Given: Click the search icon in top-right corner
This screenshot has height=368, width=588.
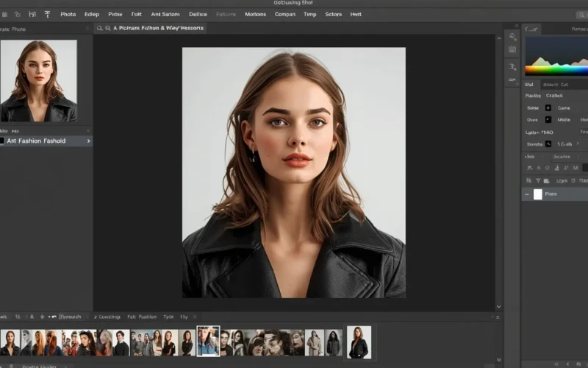Looking at the screenshot, I should (581, 15).
